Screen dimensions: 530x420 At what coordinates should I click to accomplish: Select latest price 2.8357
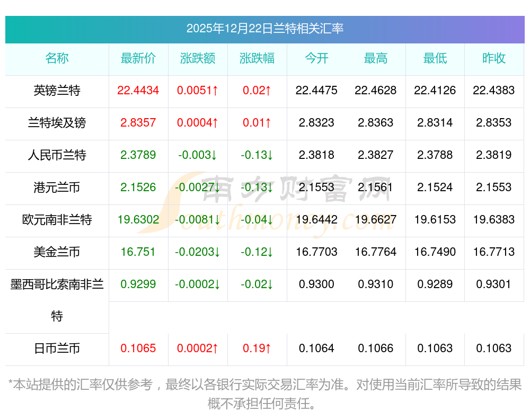click(138, 122)
